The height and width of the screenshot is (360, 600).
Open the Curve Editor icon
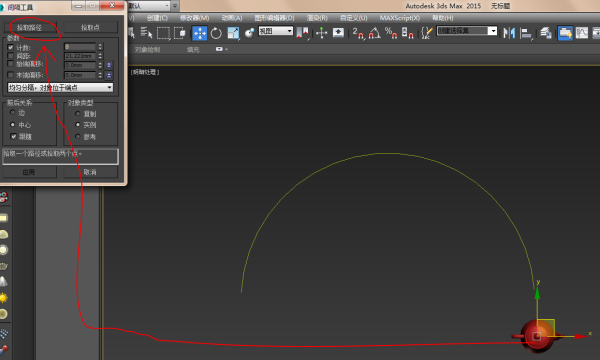click(582, 33)
